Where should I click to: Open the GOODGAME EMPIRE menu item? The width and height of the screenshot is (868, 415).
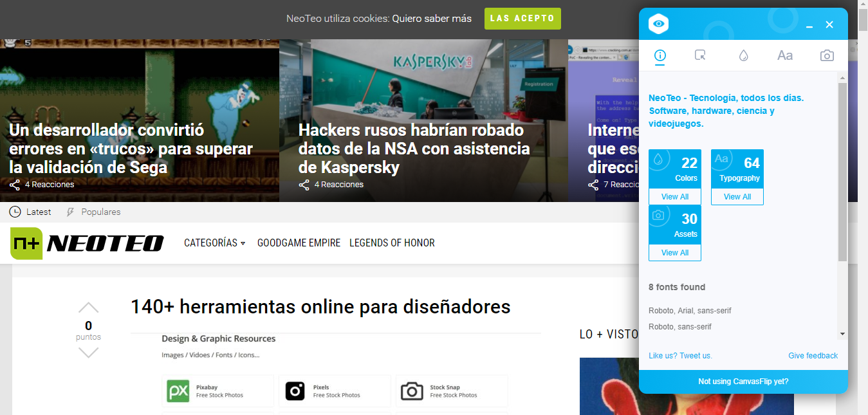pyautogui.click(x=299, y=243)
